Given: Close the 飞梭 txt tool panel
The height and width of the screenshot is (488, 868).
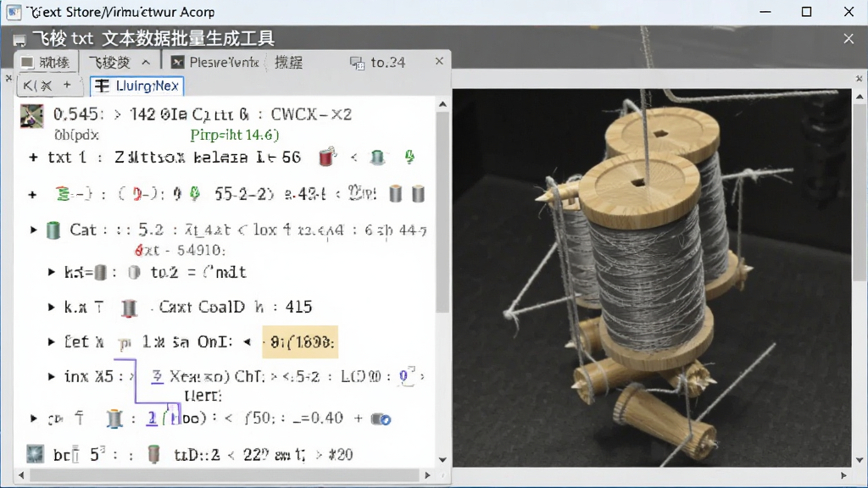Looking at the screenshot, I should pyautogui.click(x=849, y=38).
